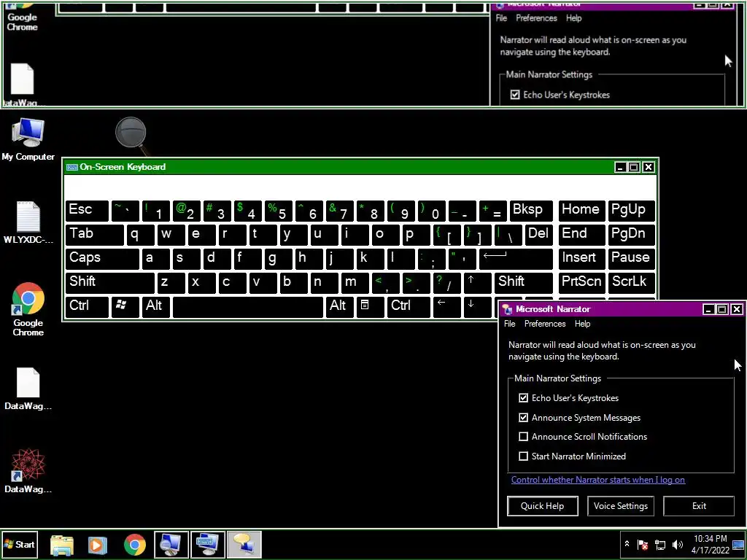Click the End key on On-Screen Keyboard
This screenshot has height=560, width=747.
point(581,234)
